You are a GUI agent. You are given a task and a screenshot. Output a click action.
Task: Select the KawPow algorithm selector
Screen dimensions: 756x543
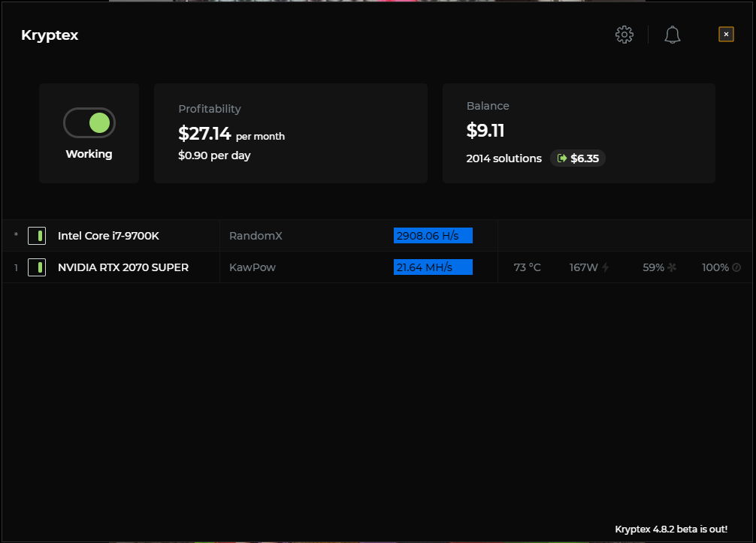pos(253,267)
